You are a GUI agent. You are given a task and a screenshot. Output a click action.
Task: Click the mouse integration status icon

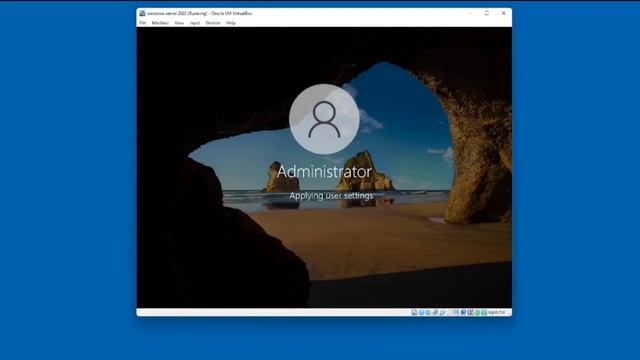(x=477, y=312)
